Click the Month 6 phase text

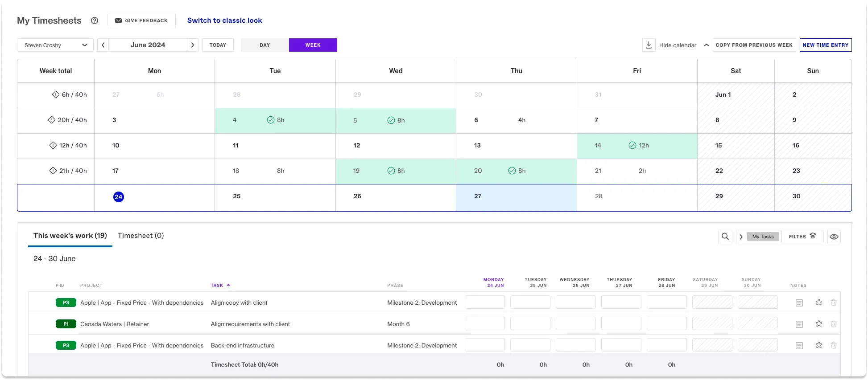point(398,324)
